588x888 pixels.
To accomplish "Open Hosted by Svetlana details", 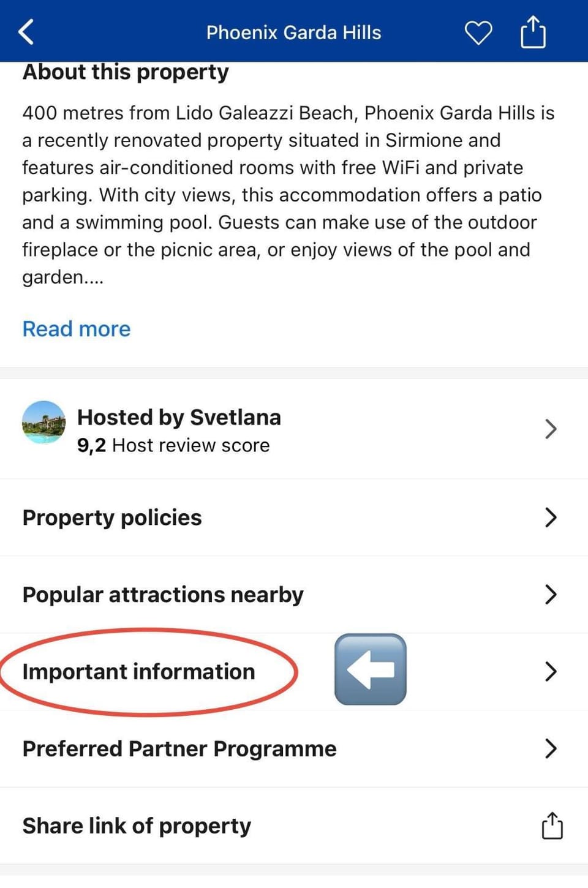I will (x=179, y=418).
